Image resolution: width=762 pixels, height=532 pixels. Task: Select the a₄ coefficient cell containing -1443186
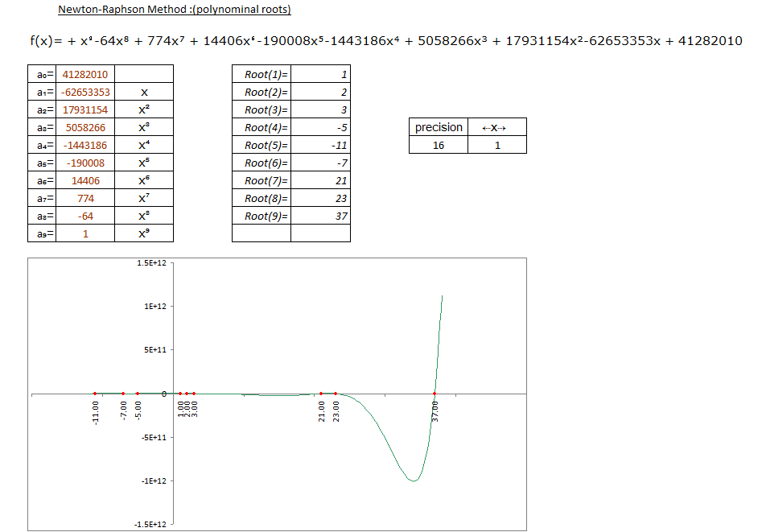pos(85,145)
